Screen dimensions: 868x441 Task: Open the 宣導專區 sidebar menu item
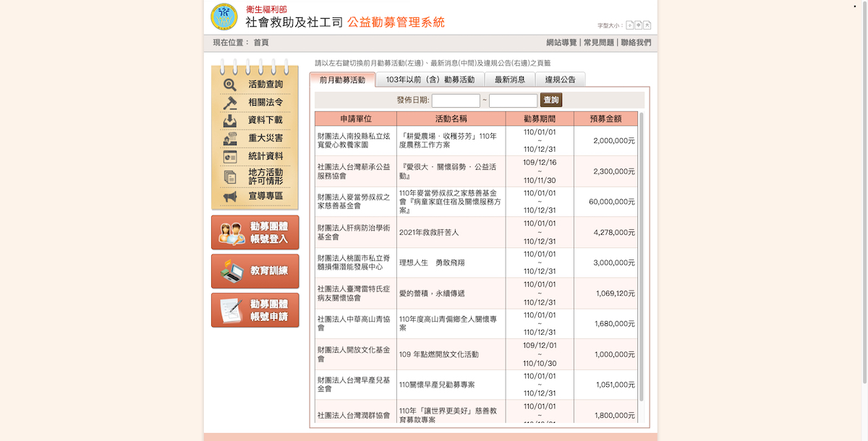click(265, 197)
